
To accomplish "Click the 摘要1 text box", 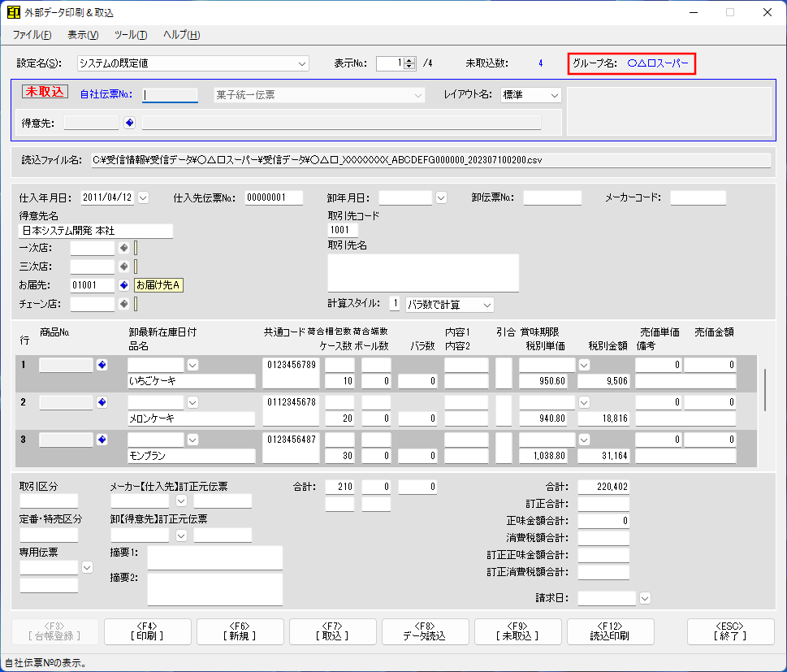I will (214, 558).
